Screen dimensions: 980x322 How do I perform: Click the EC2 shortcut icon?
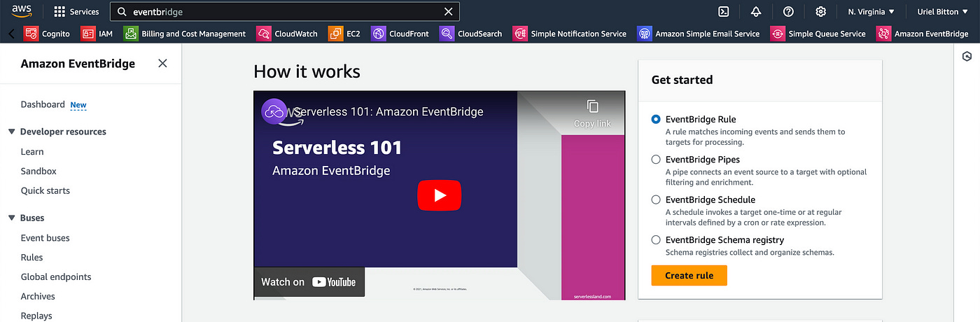(x=335, y=33)
